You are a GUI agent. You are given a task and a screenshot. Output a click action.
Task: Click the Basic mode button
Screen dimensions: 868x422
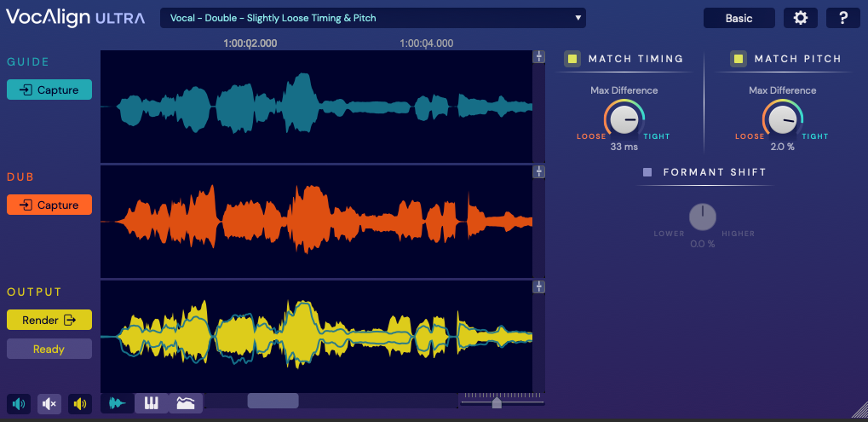739,18
